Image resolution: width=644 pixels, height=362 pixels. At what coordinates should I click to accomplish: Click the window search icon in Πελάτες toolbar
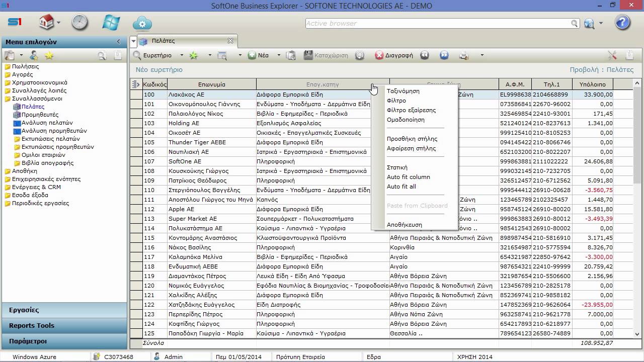[x=222, y=55]
